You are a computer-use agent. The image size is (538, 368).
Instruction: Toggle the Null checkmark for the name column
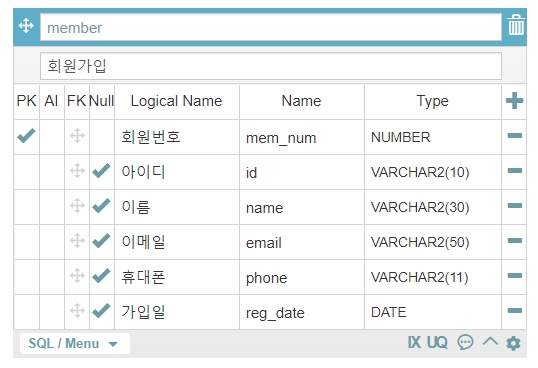102,205
